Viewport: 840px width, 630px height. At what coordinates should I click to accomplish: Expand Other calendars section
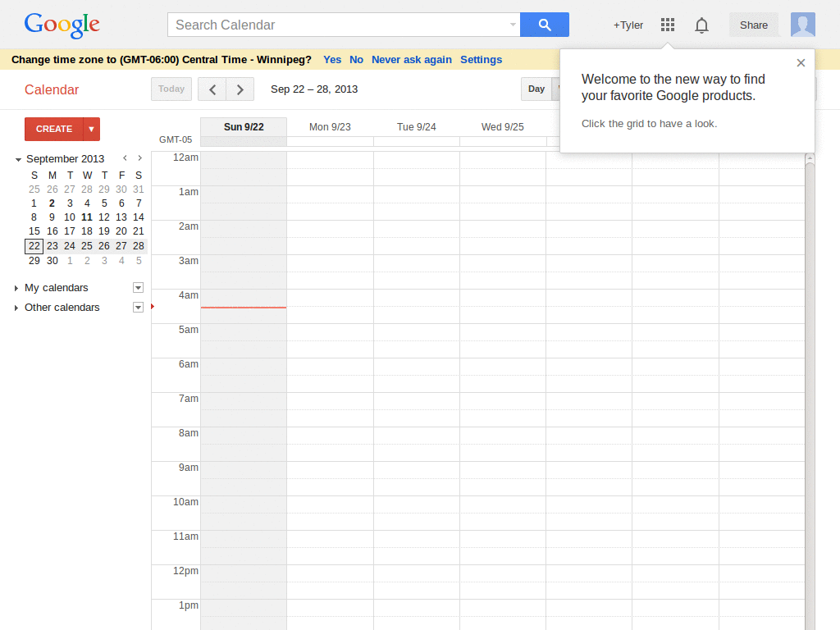pyautogui.click(x=16, y=308)
